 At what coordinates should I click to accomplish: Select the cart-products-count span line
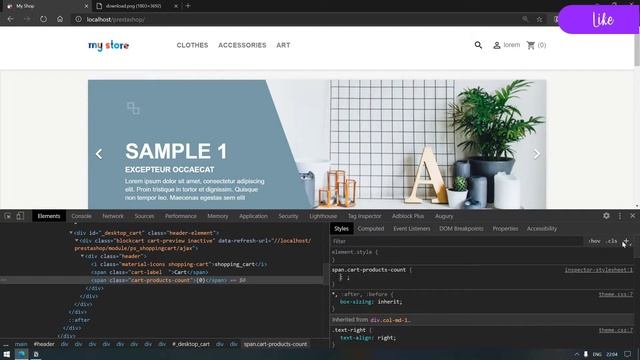tap(161, 280)
